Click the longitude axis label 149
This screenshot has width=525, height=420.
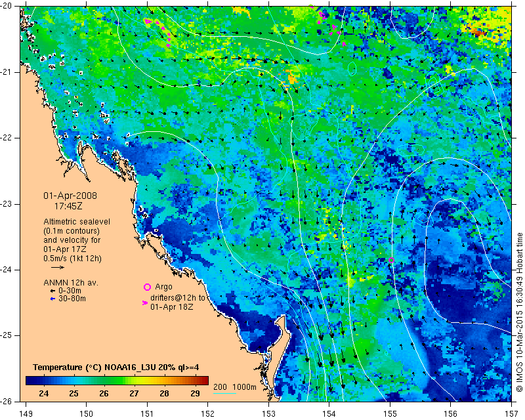(26, 414)
